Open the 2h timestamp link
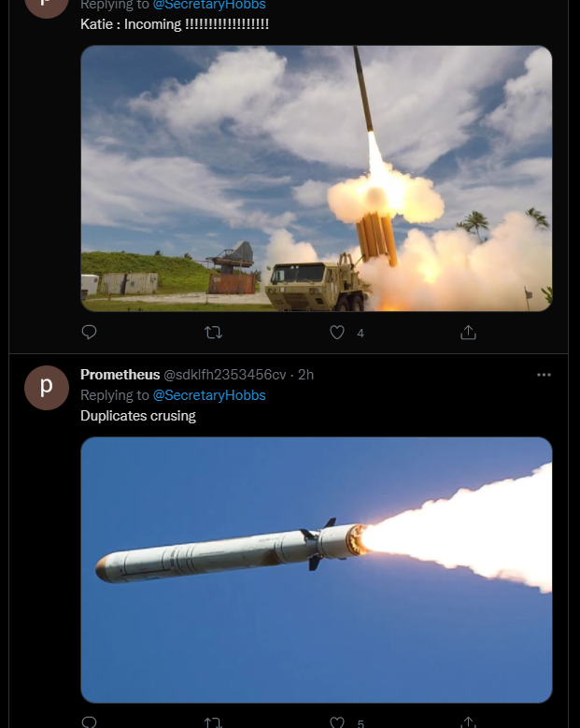Viewport: 580px width, 728px height. tap(305, 375)
